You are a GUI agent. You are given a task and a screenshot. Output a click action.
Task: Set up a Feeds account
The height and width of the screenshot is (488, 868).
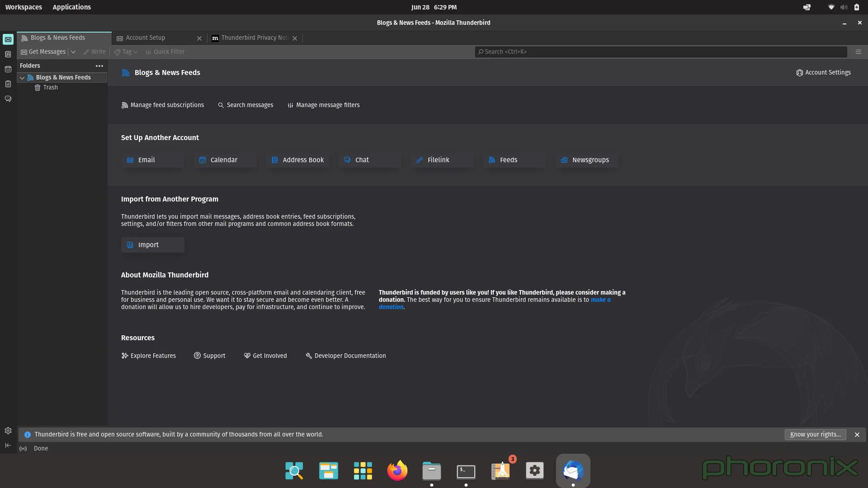click(x=514, y=160)
